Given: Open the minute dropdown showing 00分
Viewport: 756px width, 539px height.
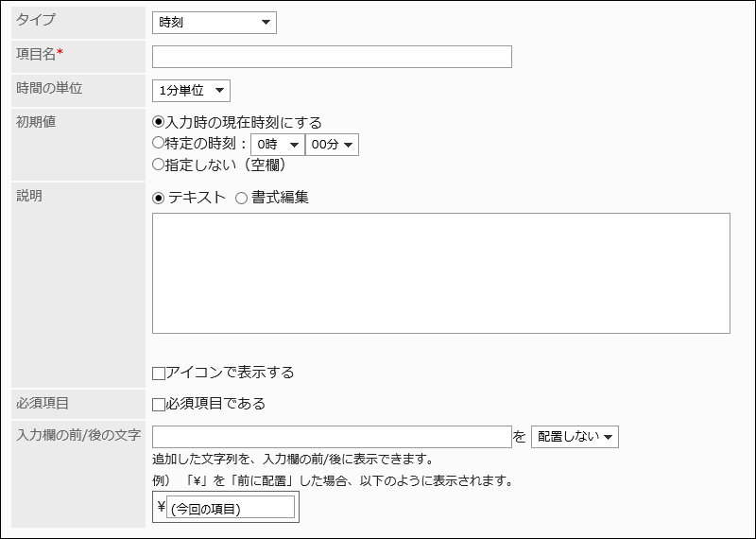Looking at the screenshot, I should click(x=332, y=145).
